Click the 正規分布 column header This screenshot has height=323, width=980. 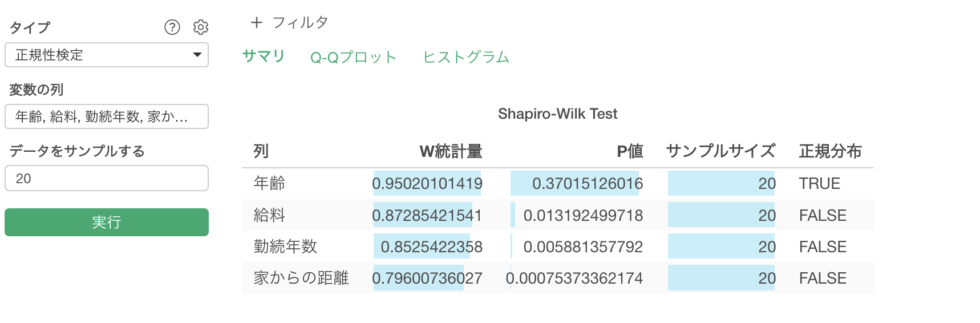pos(830,151)
